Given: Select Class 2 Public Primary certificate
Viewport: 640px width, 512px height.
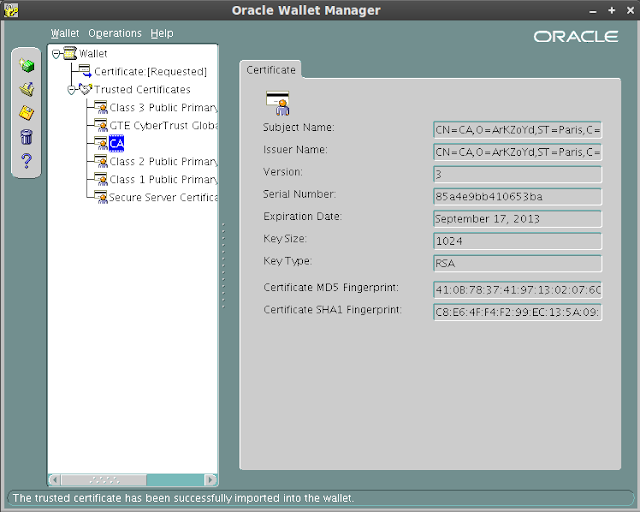Looking at the screenshot, I should click(163, 161).
